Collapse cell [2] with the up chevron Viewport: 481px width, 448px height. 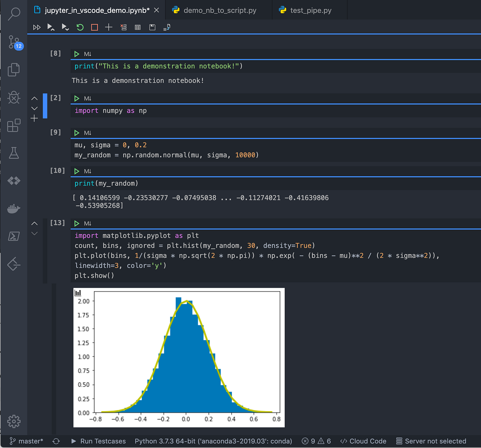click(x=34, y=98)
